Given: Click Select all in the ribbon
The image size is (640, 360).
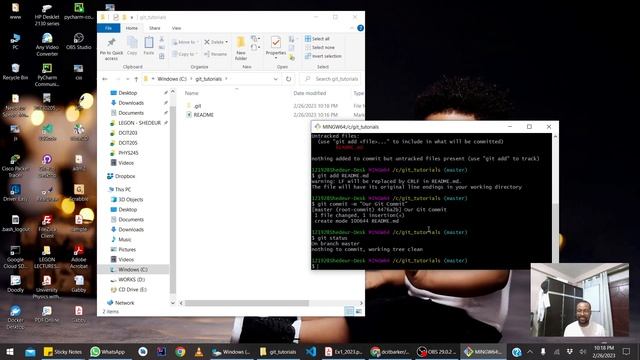Looking at the screenshot, I should point(317,39).
